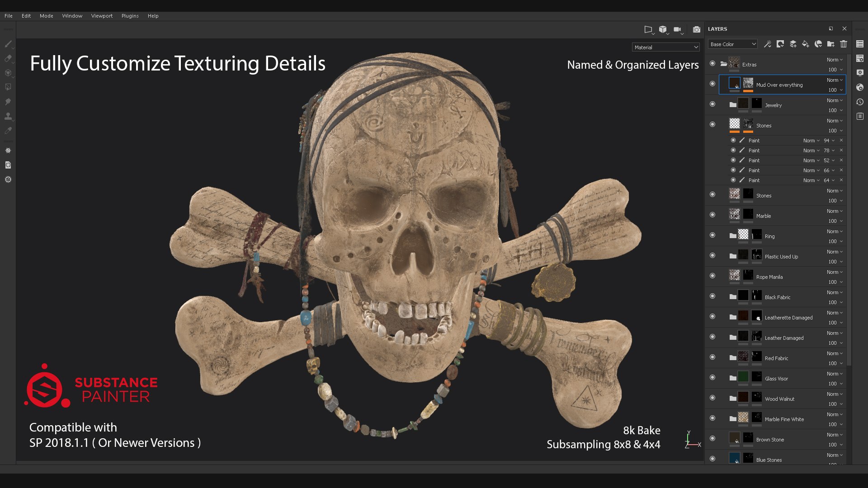The height and width of the screenshot is (488, 868).
Task: Add a new paint layer
Action: (x=793, y=44)
